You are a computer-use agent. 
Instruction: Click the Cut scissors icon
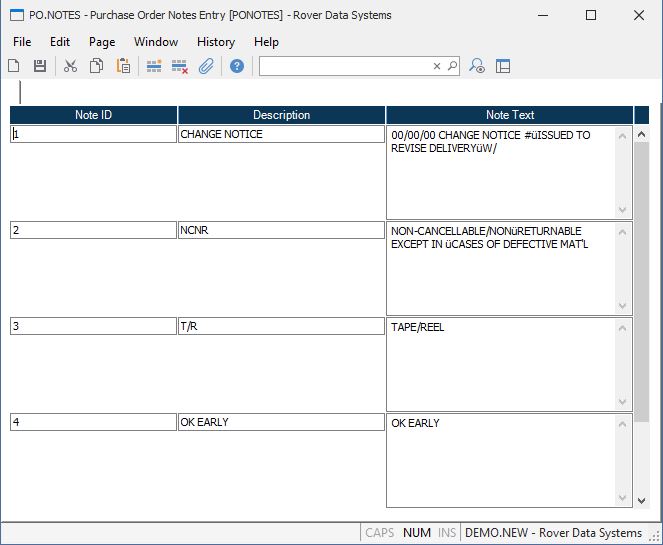point(70,66)
